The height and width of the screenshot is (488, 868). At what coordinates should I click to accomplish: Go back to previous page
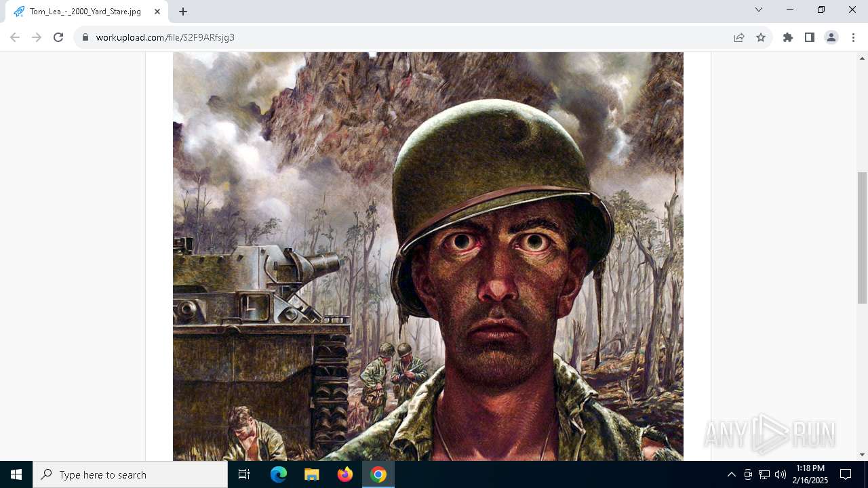(15, 37)
